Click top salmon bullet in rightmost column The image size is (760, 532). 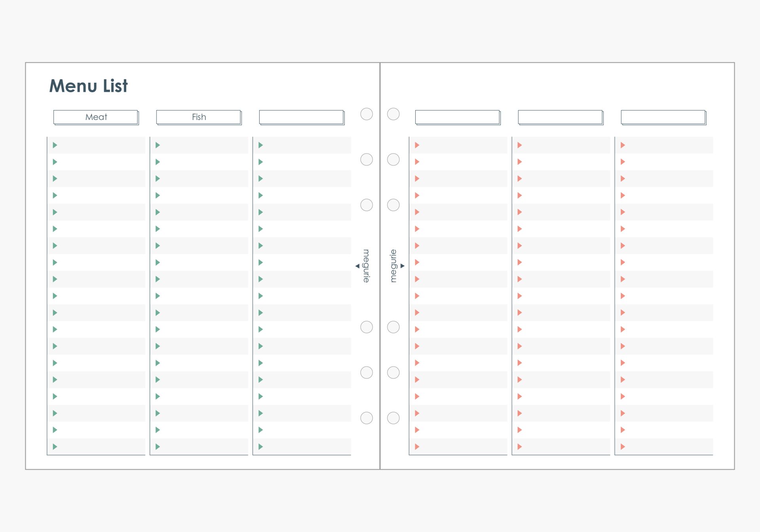623,145
